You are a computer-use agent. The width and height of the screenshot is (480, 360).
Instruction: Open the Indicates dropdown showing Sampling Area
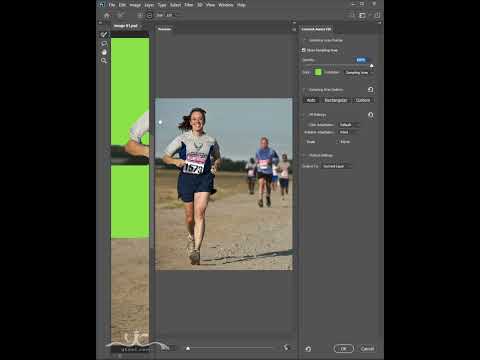[x=358, y=72]
